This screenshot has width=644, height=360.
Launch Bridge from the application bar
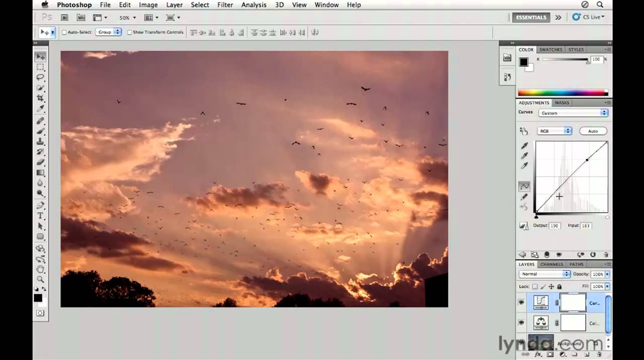tap(64, 18)
